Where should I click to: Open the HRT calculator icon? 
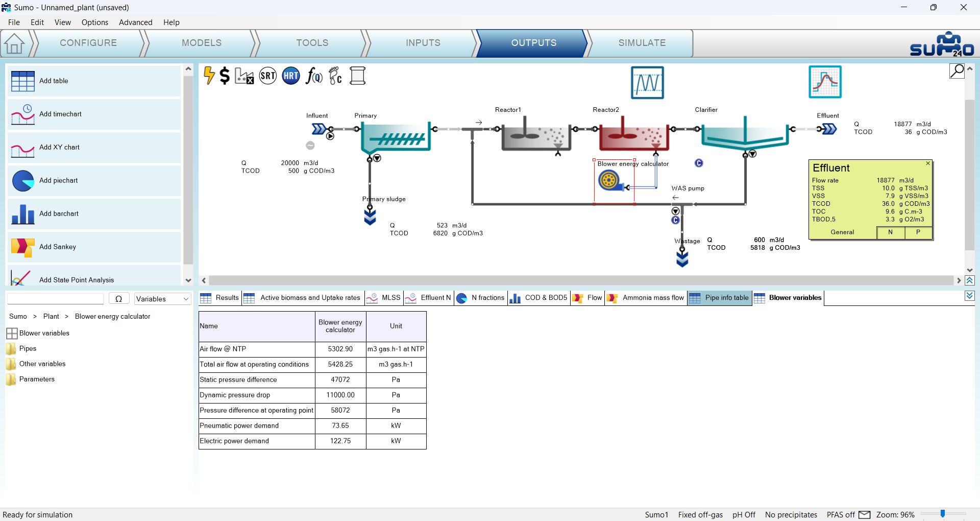click(x=291, y=76)
